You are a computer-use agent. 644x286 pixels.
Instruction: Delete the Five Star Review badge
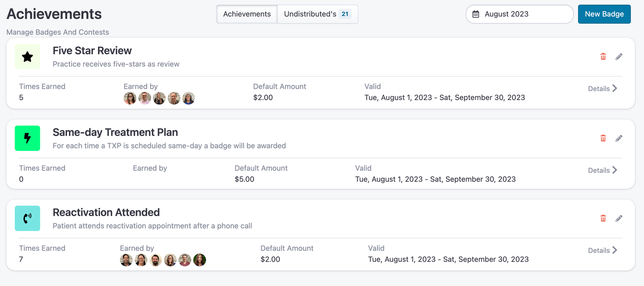(x=603, y=57)
